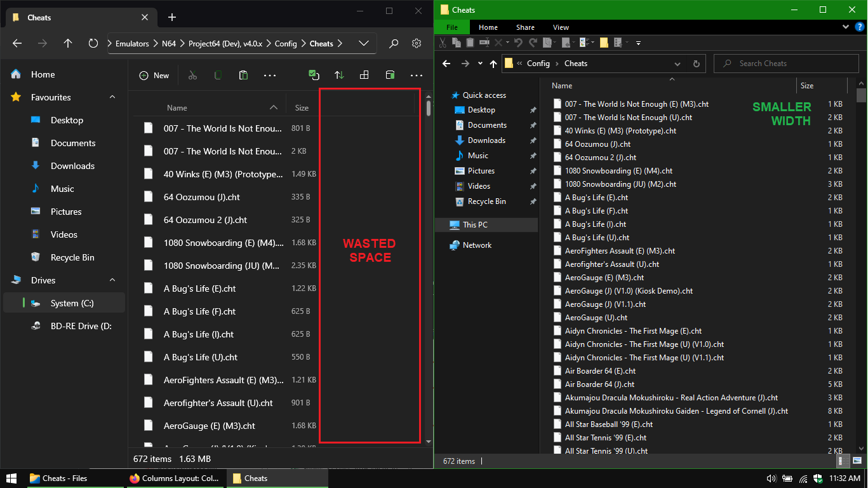Click the Select-all checkmark icon in left toolbar
This screenshot has height=488, width=868.
coord(314,74)
